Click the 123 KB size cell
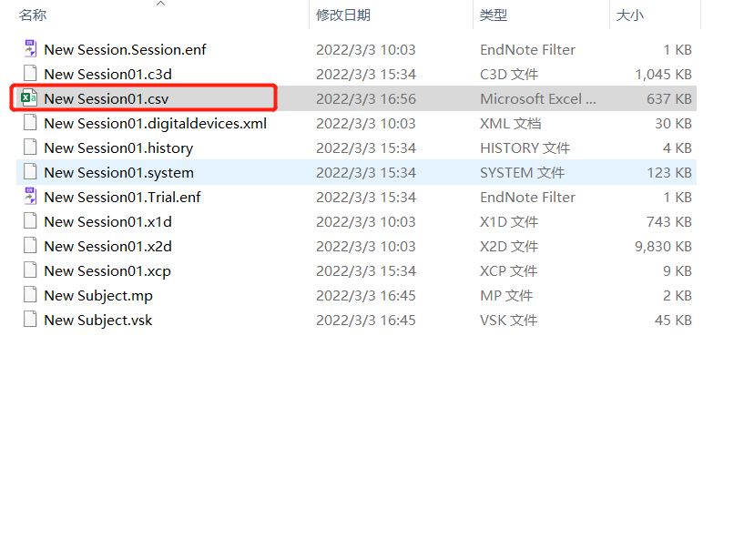 (x=669, y=173)
